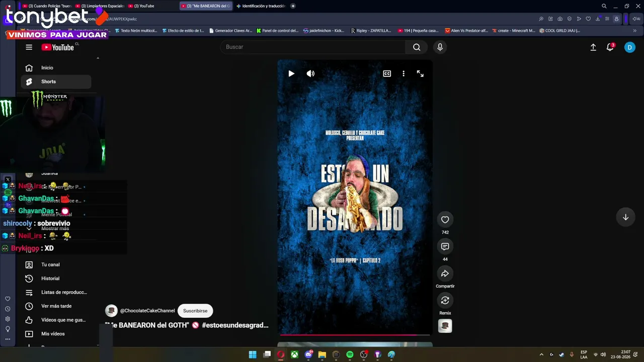Click the Buscar search field
This screenshot has height=362, width=644.
tap(313, 47)
